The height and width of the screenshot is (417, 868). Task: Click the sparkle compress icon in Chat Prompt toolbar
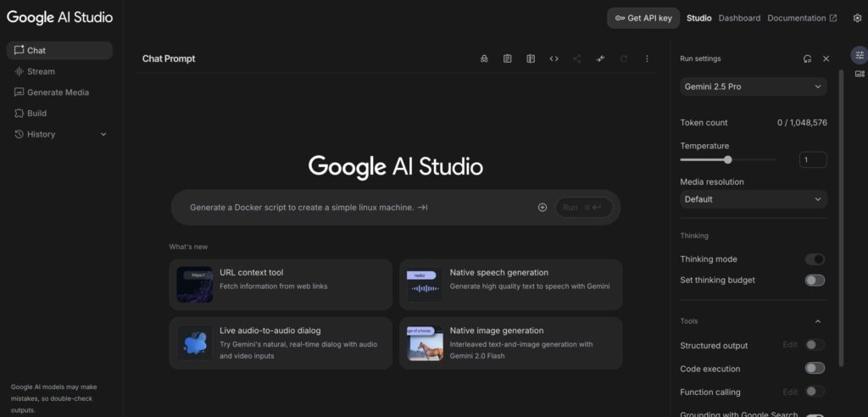pyautogui.click(x=600, y=58)
